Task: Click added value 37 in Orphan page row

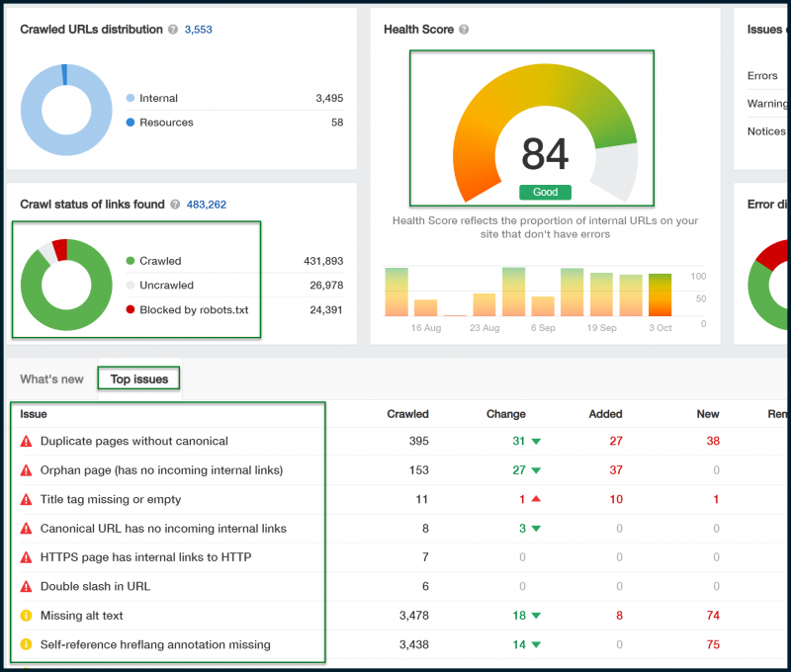Action: [x=616, y=470]
